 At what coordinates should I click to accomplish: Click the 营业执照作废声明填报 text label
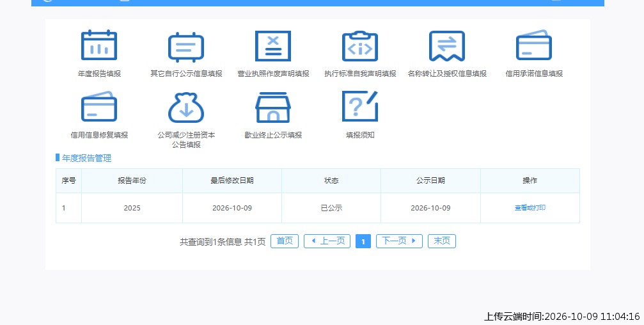click(x=273, y=74)
